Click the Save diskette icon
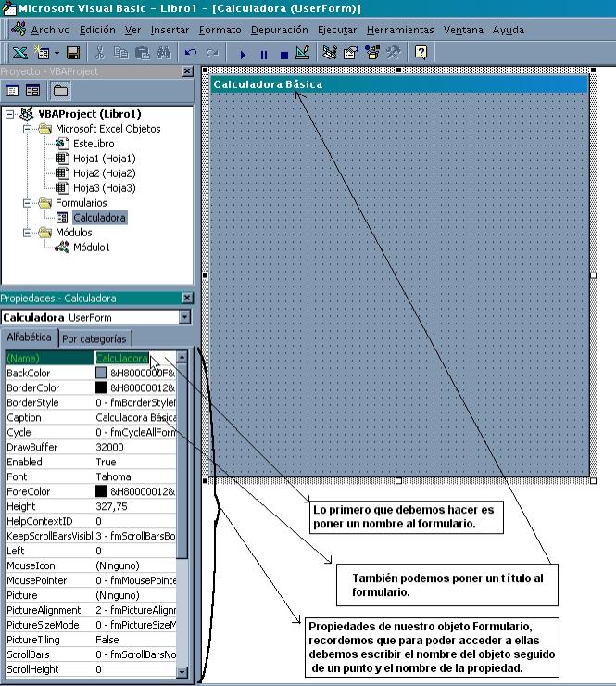 point(72,54)
